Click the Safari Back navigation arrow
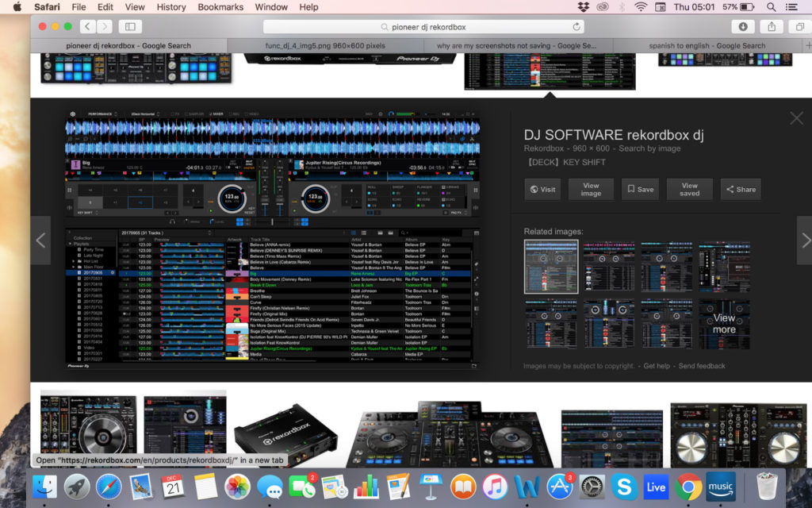The image size is (812, 508). [x=87, y=25]
